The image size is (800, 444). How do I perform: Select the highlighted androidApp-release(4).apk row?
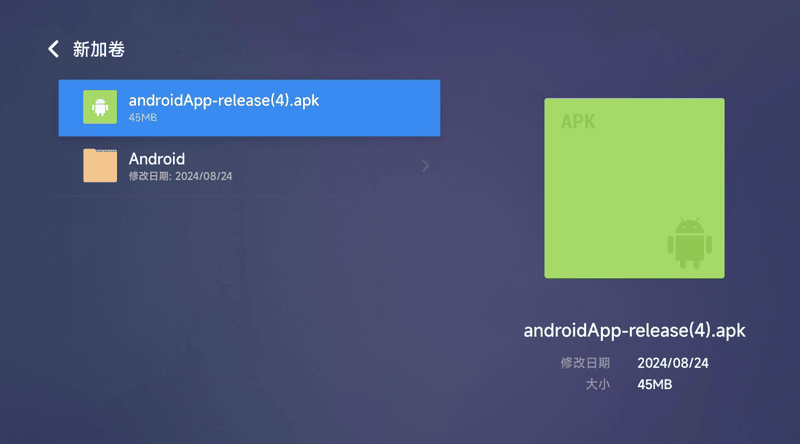pyautogui.click(x=249, y=107)
